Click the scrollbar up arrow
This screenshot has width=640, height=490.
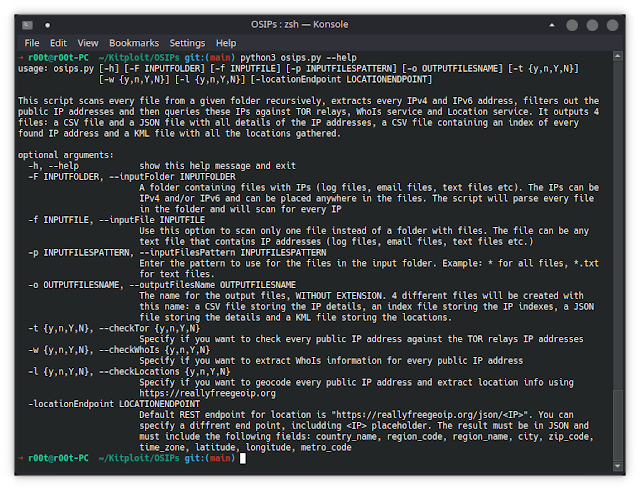pos(618,56)
